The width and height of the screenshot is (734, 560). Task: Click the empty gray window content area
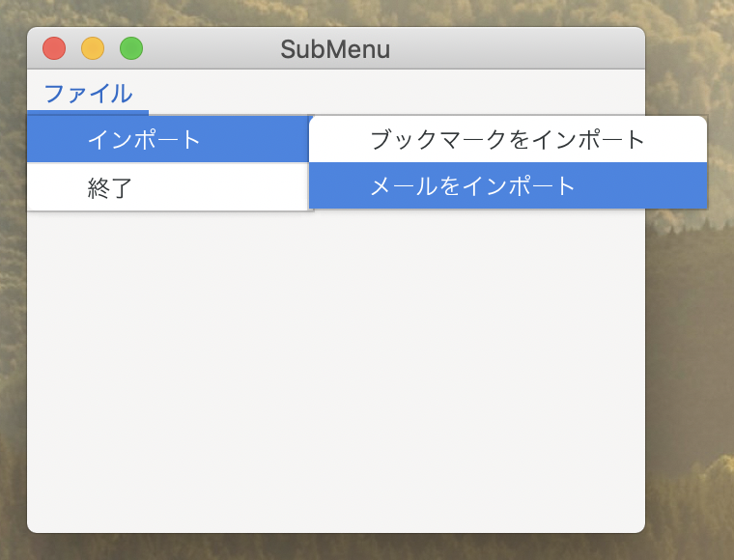tap(336, 370)
